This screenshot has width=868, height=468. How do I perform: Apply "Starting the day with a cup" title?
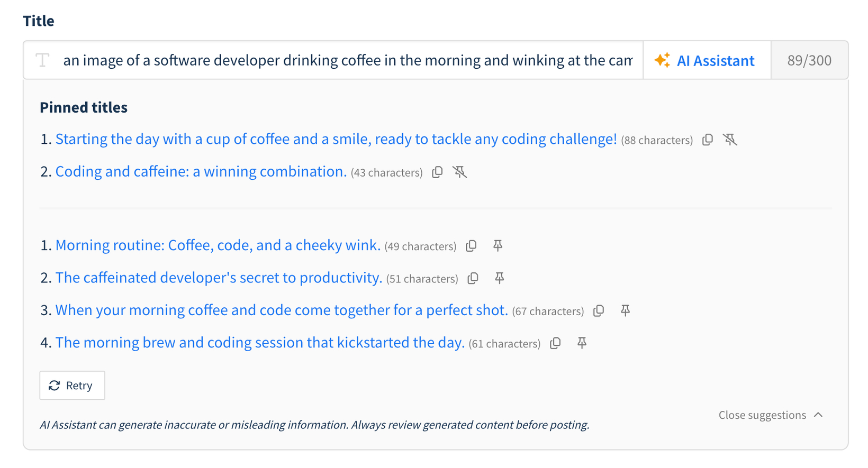point(336,139)
